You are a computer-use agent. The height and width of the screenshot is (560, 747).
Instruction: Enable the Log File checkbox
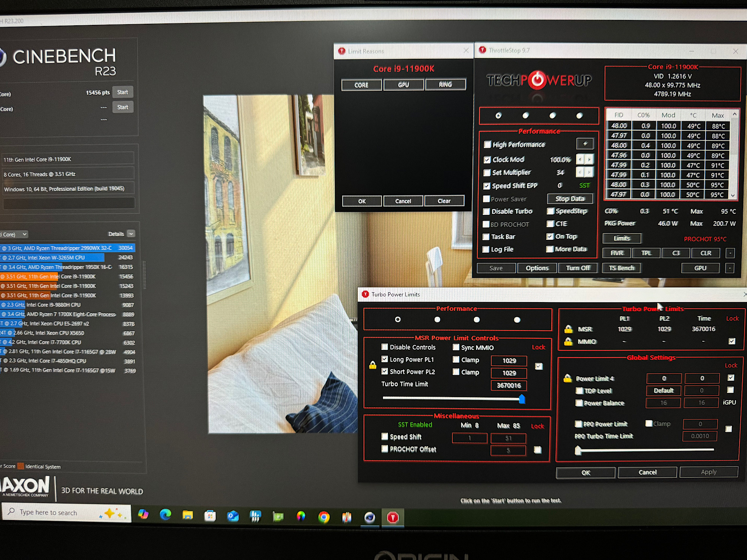(x=486, y=249)
